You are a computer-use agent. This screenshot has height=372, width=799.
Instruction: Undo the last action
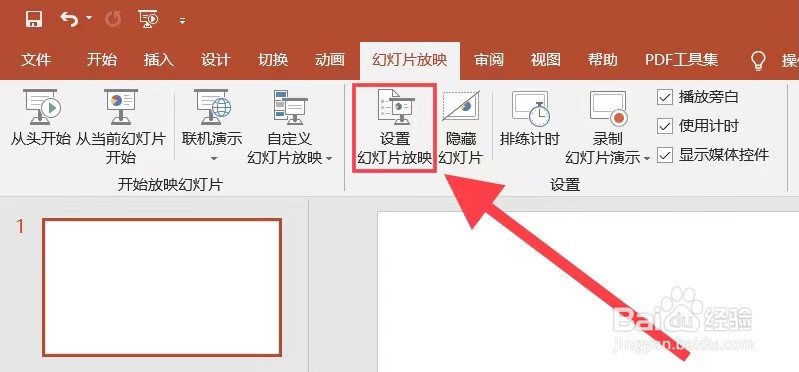[69, 19]
